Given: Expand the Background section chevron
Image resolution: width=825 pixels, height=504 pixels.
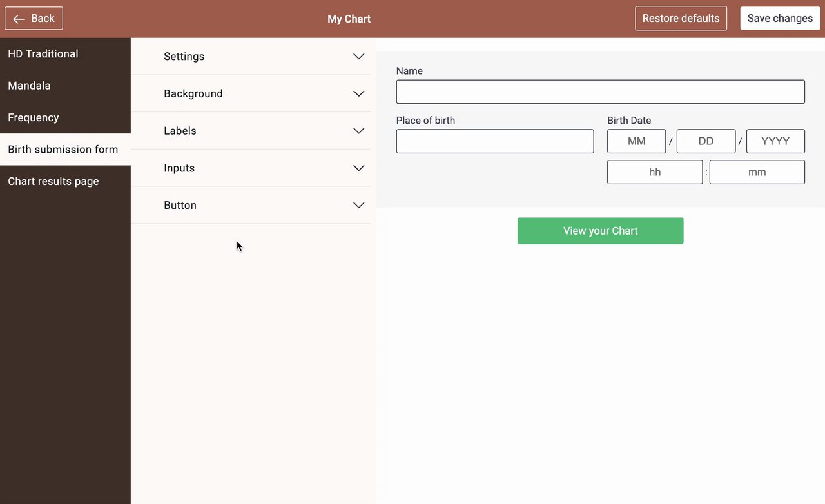Looking at the screenshot, I should coord(359,93).
